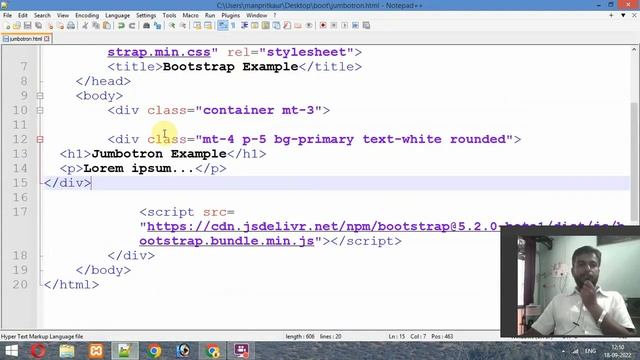Save recorded macro icon
Viewport: 640px width, 360px height.
(366, 25)
